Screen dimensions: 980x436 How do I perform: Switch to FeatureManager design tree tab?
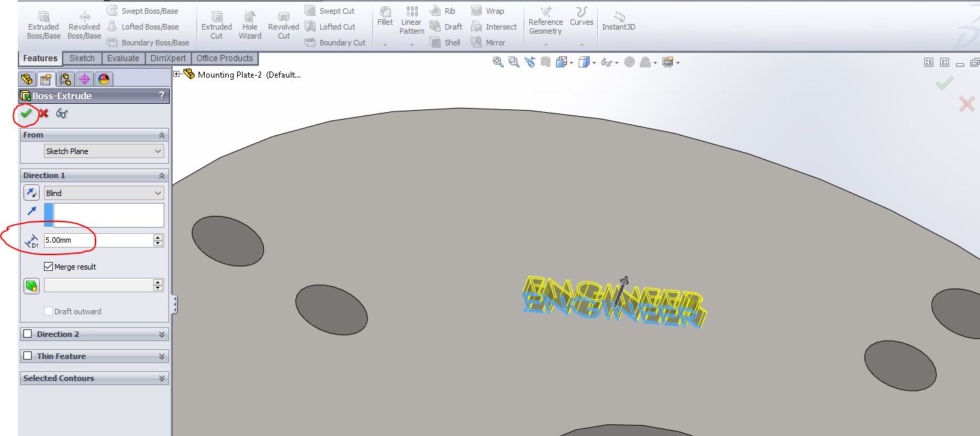(27, 79)
